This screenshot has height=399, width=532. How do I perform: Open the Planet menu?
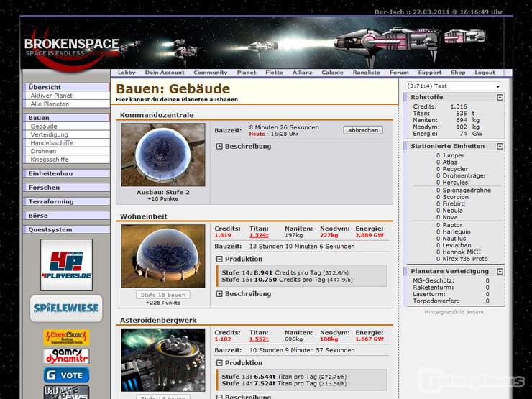[x=247, y=73]
